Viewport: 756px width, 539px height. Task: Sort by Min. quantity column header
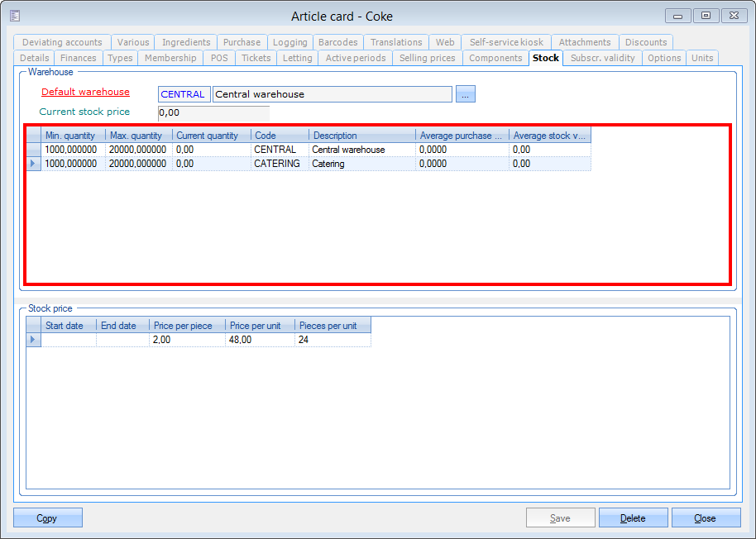(x=70, y=136)
